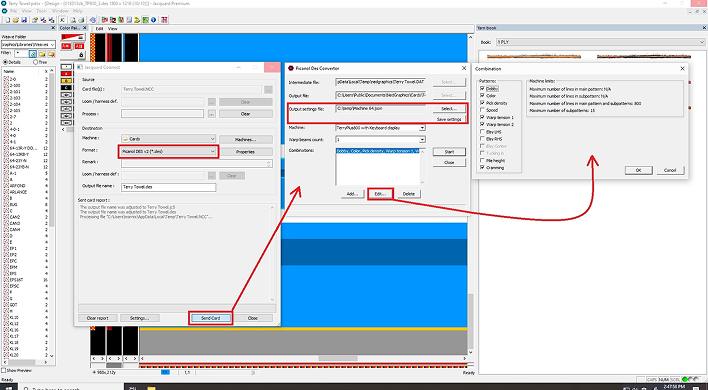Click the Open folder toolbar icon
The width and height of the screenshot is (708, 390).
click(x=16, y=20)
